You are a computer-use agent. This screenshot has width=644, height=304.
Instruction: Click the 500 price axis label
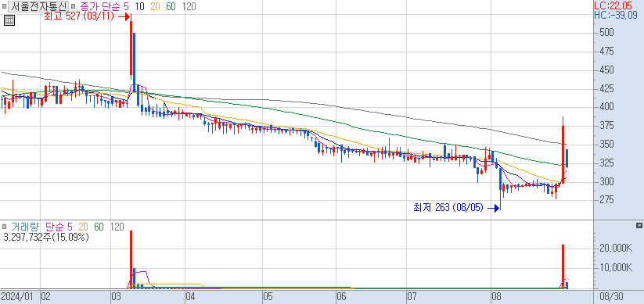click(x=607, y=32)
